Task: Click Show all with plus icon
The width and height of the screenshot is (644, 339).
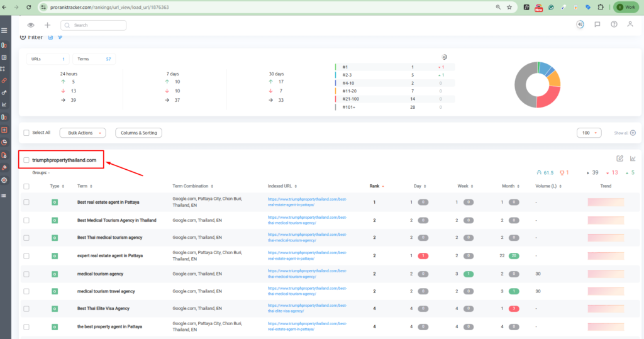Action: (625, 133)
